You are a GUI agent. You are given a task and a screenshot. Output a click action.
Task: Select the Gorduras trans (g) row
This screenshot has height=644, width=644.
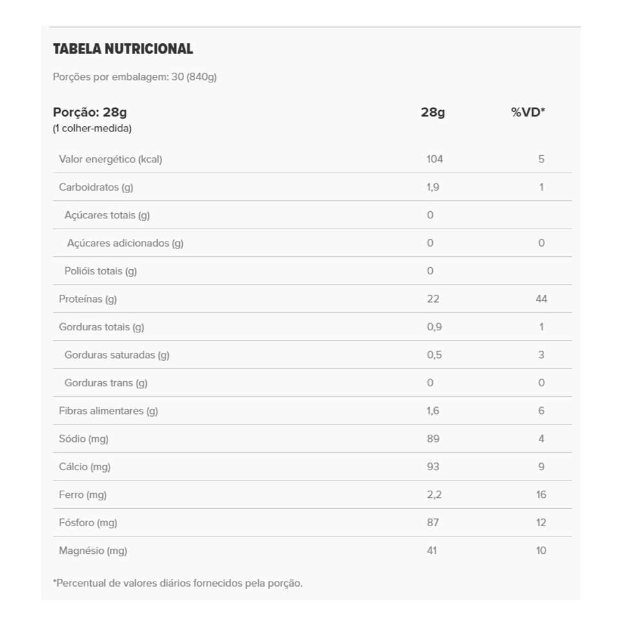click(x=106, y=383)
